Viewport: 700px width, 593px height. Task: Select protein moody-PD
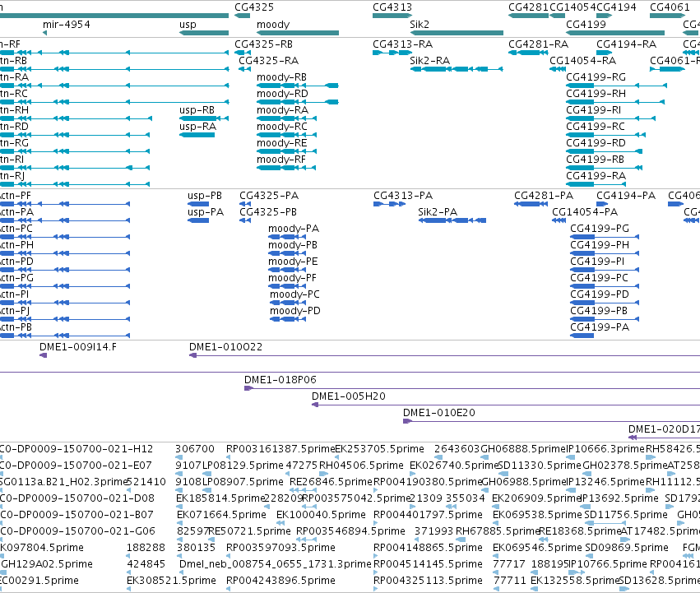pyautogui.click(x=288, y=319)
